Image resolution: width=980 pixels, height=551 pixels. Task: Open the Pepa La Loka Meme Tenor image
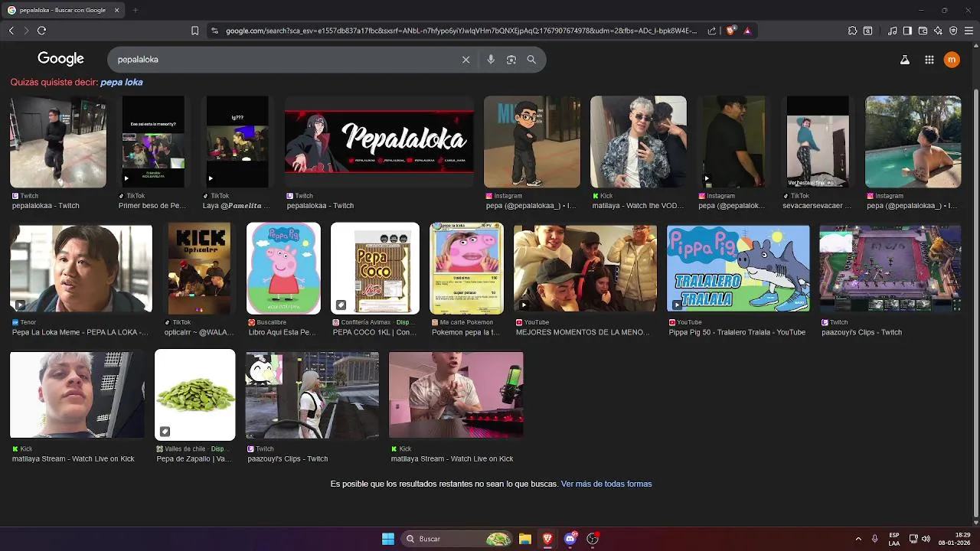(81, 269)
